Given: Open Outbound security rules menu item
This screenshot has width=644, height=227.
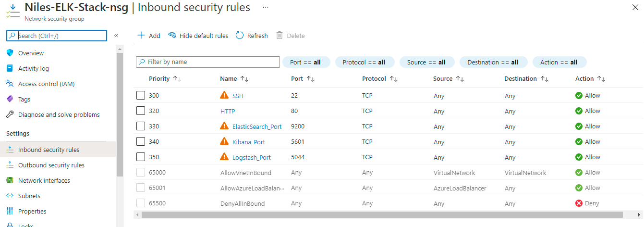Looking at the screenshot, I should coord(51,165).
